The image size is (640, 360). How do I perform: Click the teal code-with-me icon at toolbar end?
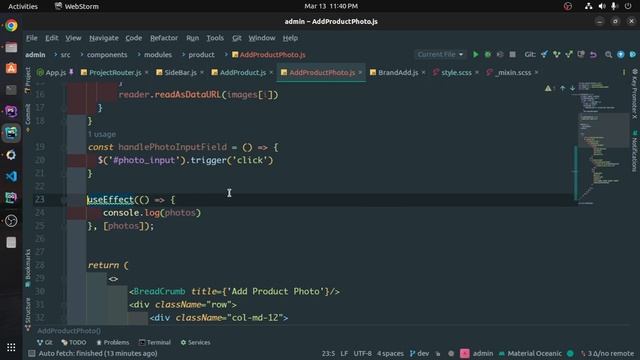[633, 54]
